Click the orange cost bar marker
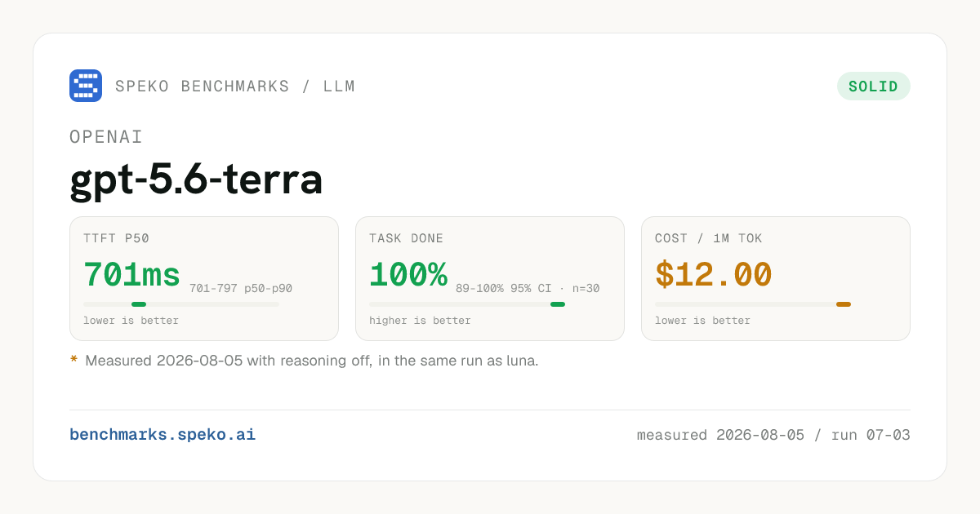The width and height of the screenshot is (980, 514). 844,304
